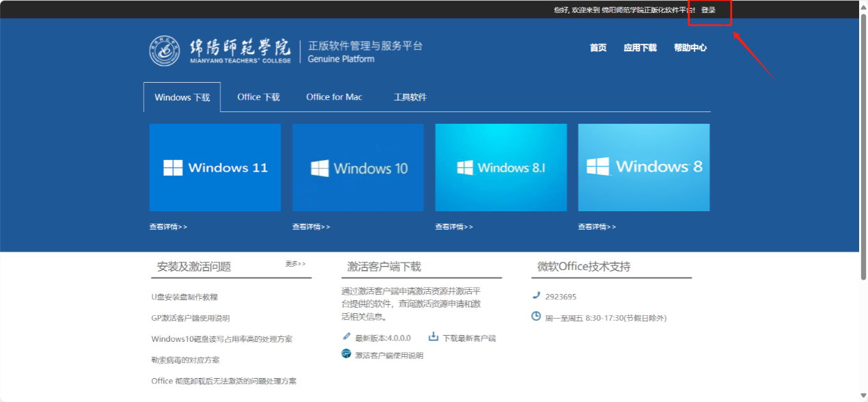This screenshot has height=402, width=868.
Task: Click the 最新版本:4.0.0.0 version text
Action: point(383,338)
